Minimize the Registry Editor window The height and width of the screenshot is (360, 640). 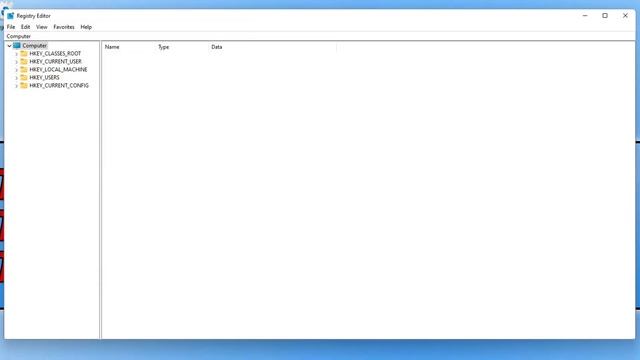[585, 16]
